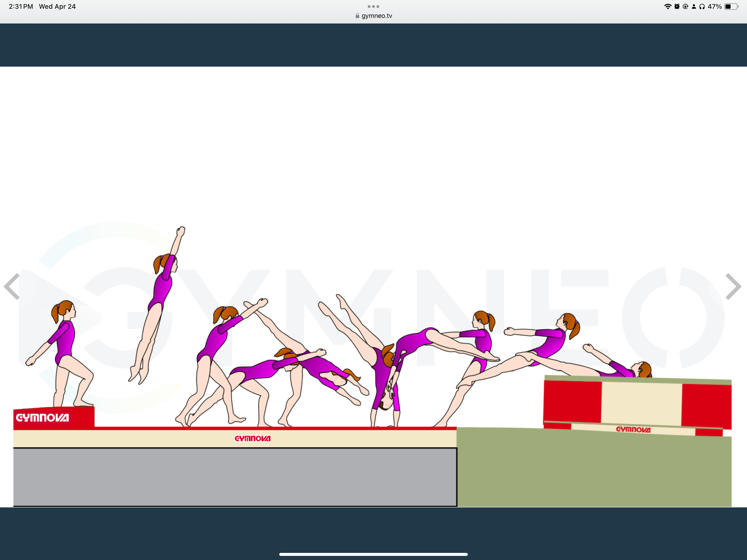The image size is (747, 560).
Task: Tap the alarm clock status icon
Action: click(x=677, y=6)
